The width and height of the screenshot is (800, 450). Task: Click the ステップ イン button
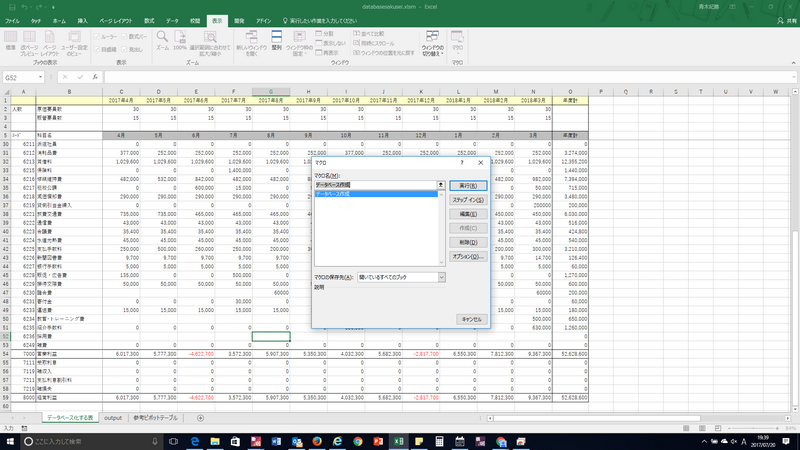(x=470, y=200)
